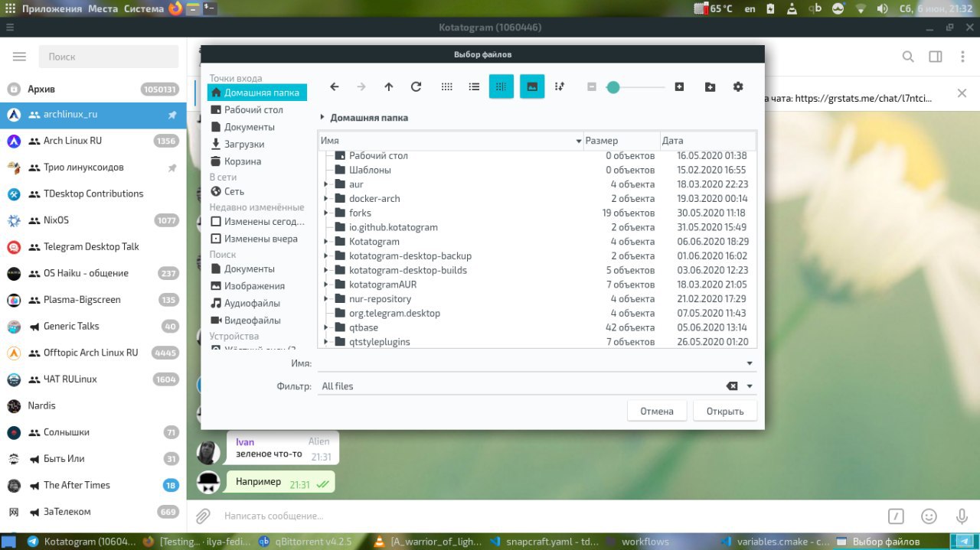
Task: Sort by the Имя column header
Action: point(450,141)
